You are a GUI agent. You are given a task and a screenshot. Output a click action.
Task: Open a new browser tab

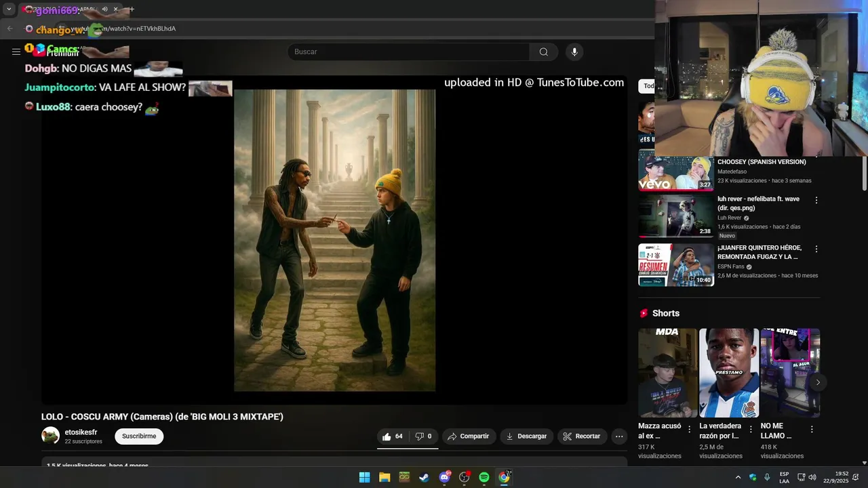pos(131,9)
